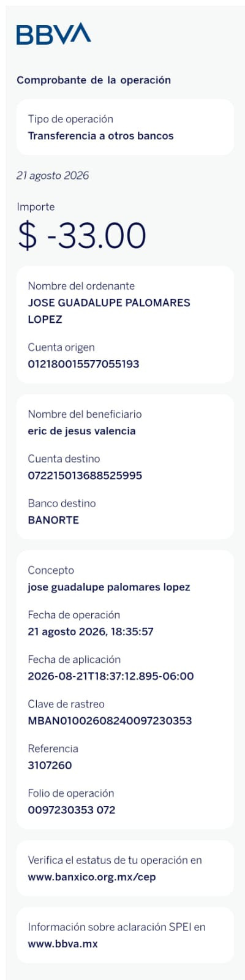Click the cuenta destino number 072215013688525995
The width and height of the screenshot is (245, 980).
85,475
